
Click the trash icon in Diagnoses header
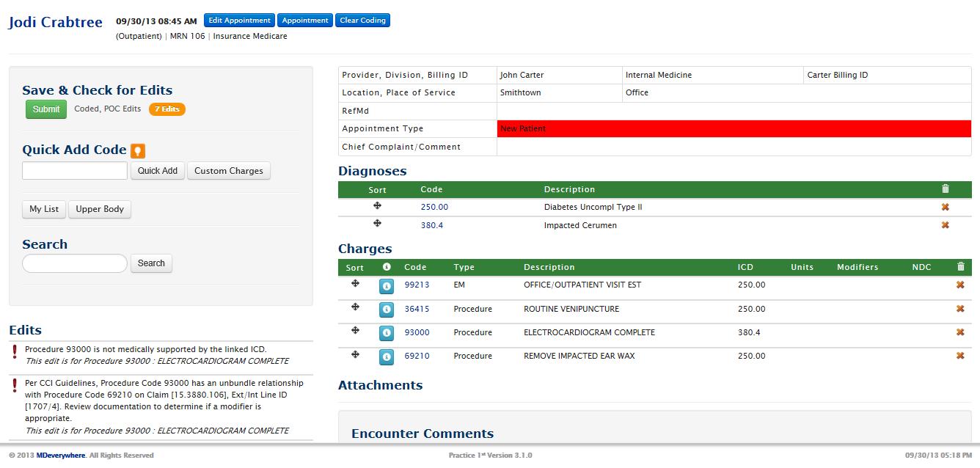pyautogui.click(x=946, y=189)
